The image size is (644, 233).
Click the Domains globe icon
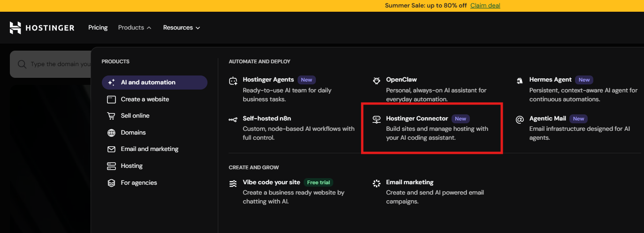pos(111,133)
